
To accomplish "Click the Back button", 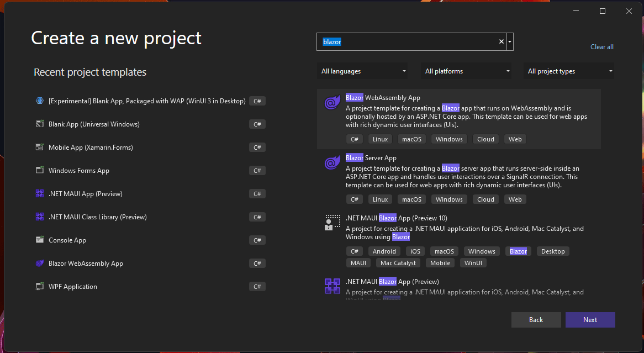I will coord(536,320).
